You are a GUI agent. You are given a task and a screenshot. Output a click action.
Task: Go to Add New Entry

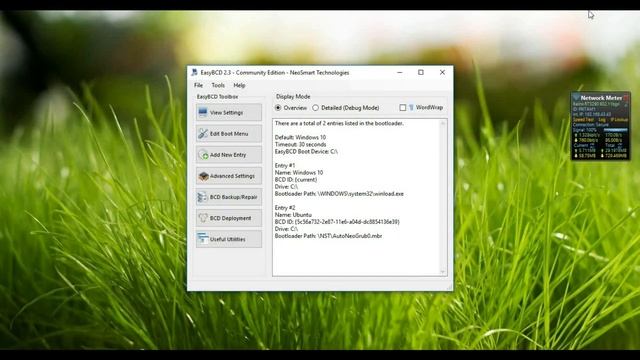coord(229,155)
